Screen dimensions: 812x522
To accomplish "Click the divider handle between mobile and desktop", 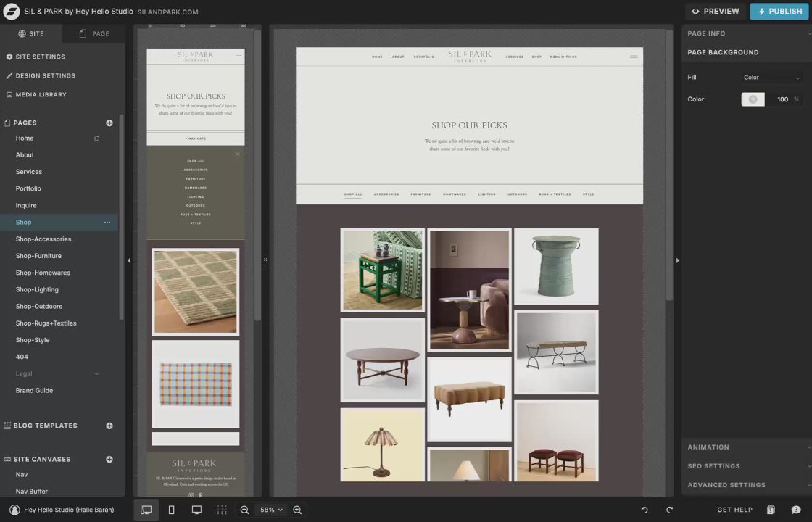I will [265, 260].
